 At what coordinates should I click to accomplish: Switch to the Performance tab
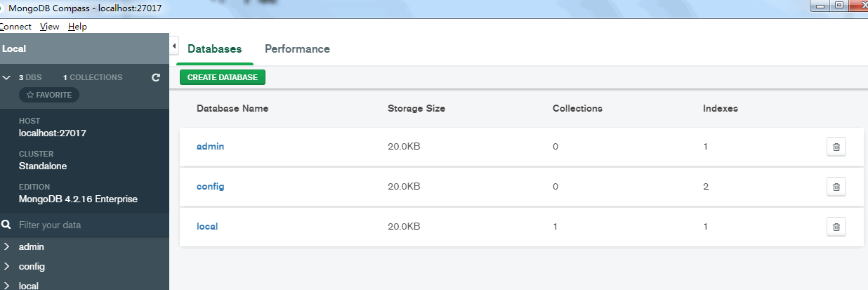click(x=297, y=49)
